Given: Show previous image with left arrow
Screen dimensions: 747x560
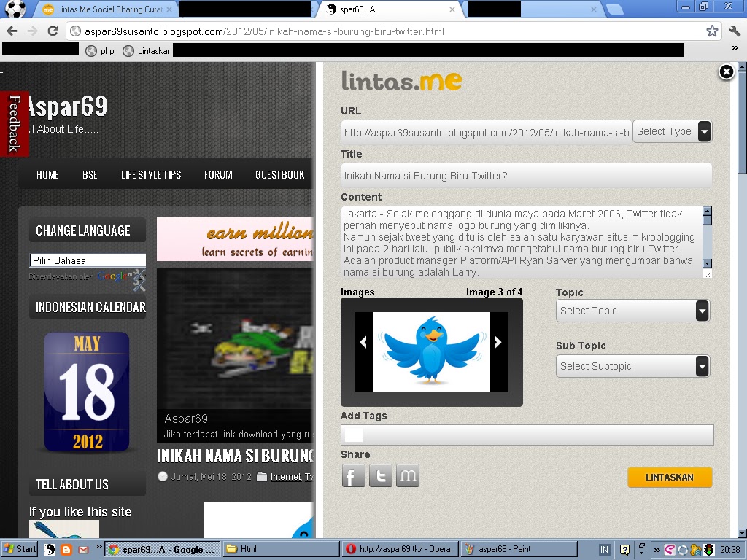Looking at the screenshot, I should pos(363,342).
